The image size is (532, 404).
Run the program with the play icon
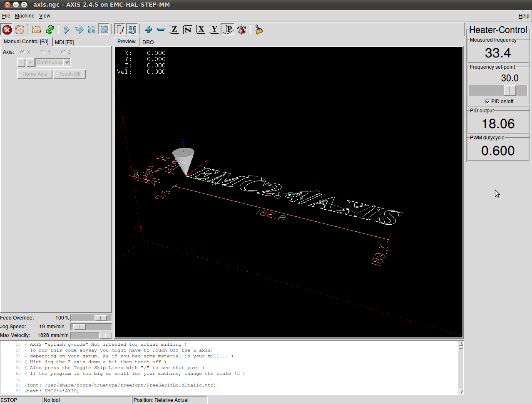[67, 30]
